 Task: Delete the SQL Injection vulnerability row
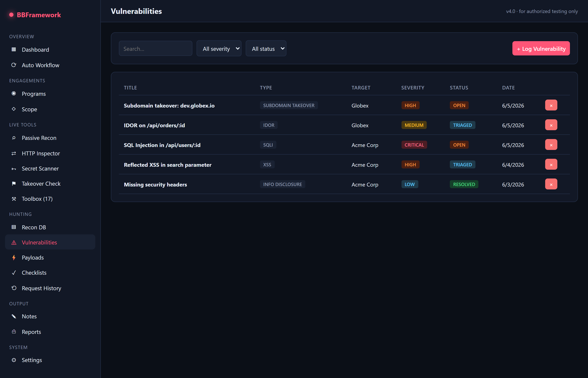551,145
